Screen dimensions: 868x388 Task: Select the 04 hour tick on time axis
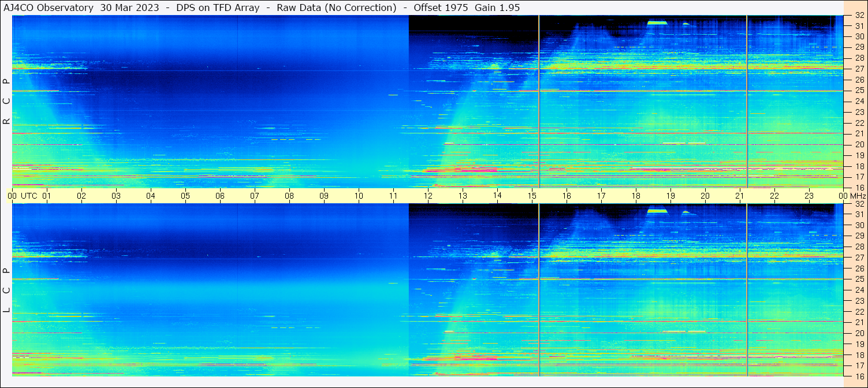coord(151,196)
